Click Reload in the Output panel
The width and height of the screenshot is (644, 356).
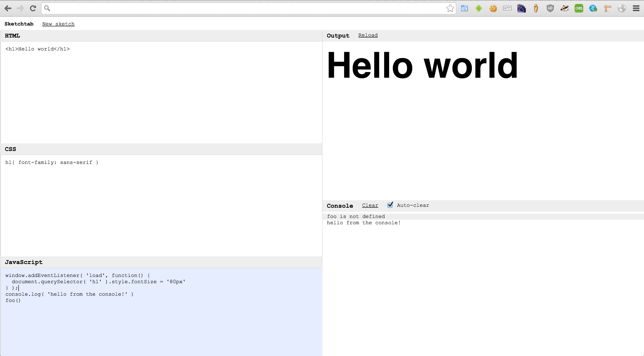pos(368,35)
